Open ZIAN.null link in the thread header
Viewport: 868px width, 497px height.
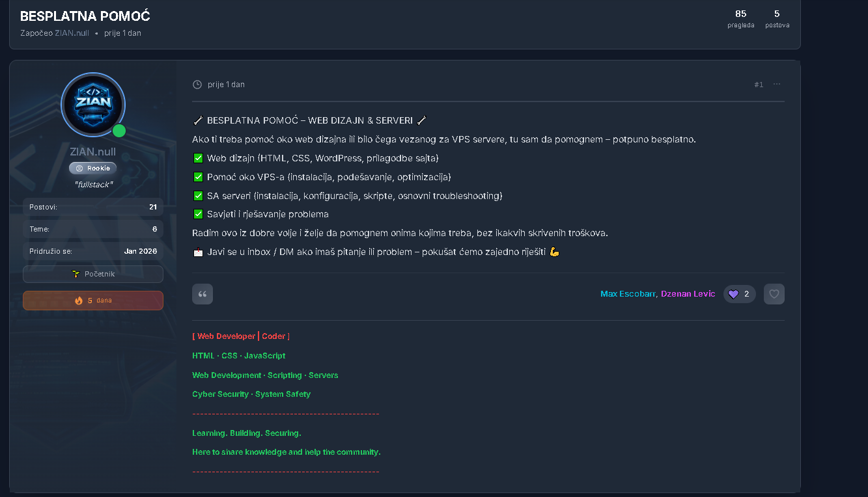(x=72, y=33)
